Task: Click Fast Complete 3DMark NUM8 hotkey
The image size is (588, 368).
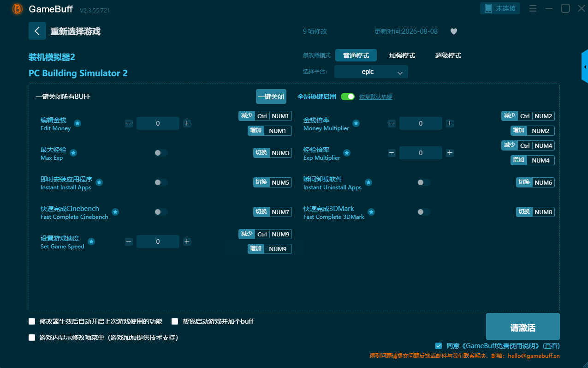Action: pos(535,212)
